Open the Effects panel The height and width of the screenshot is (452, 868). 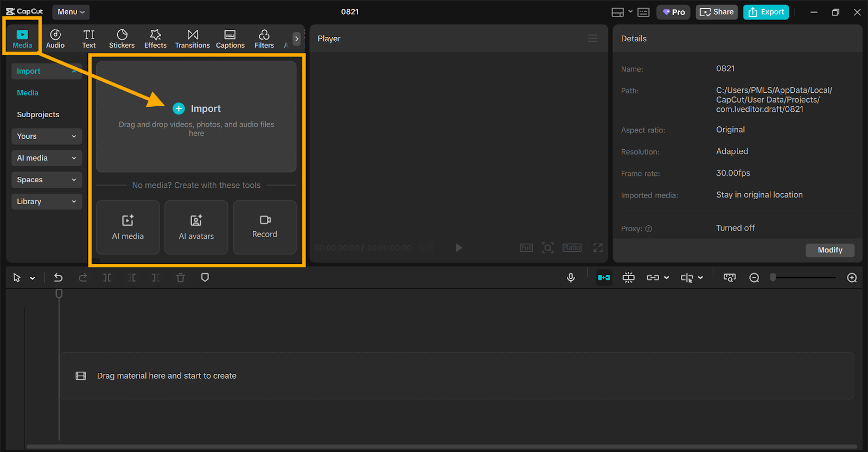click(x=155, y=39)
